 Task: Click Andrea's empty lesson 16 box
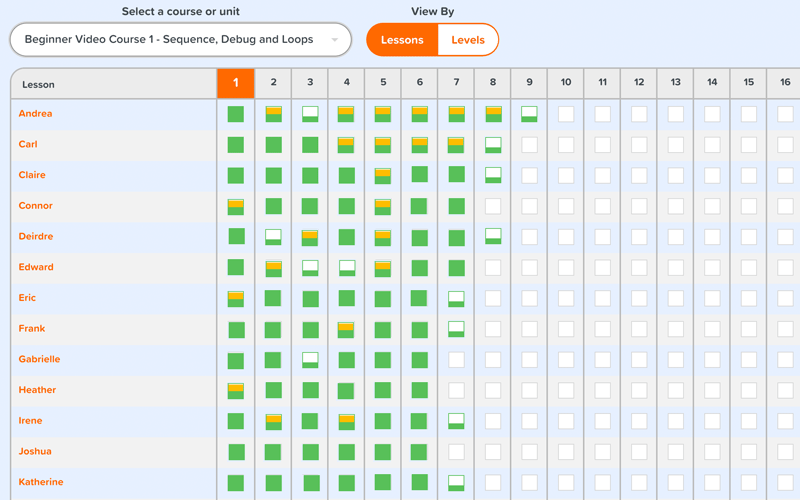click(785, 114)
